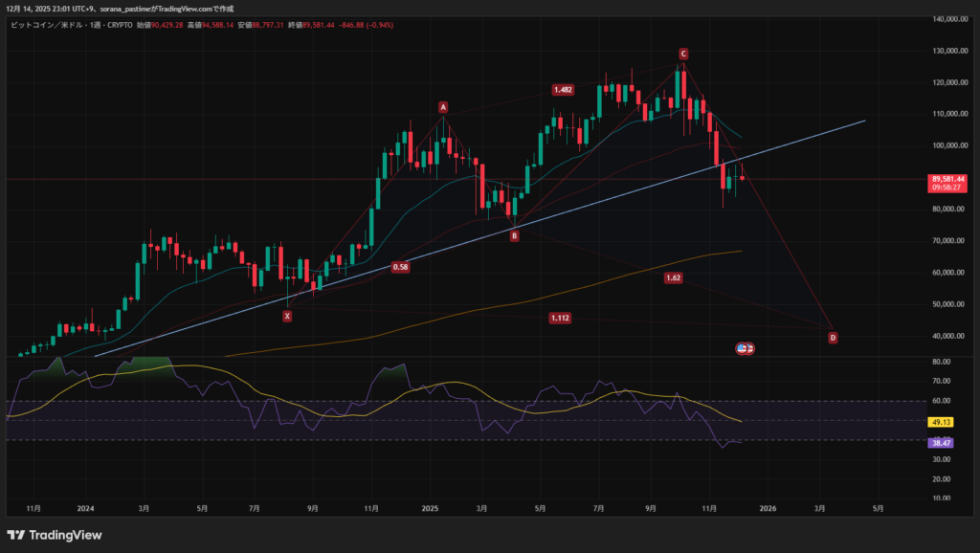The image size is (980, 553).
Task: Select pattern point D marker
Action: pyautogui.click(x=833, y=338)
